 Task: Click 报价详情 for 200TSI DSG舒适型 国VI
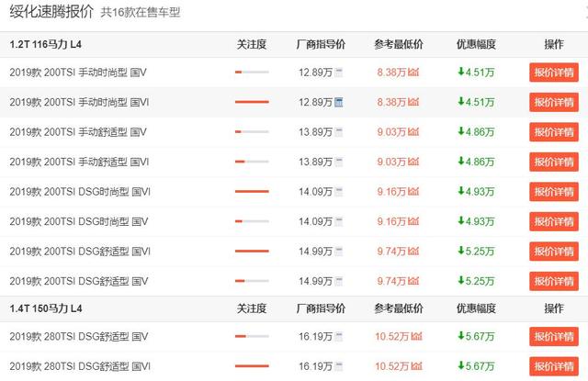554,252
